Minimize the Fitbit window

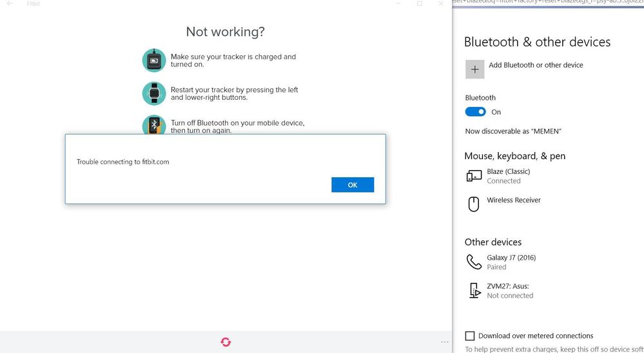pyautogui.click(x=398, y=3)
